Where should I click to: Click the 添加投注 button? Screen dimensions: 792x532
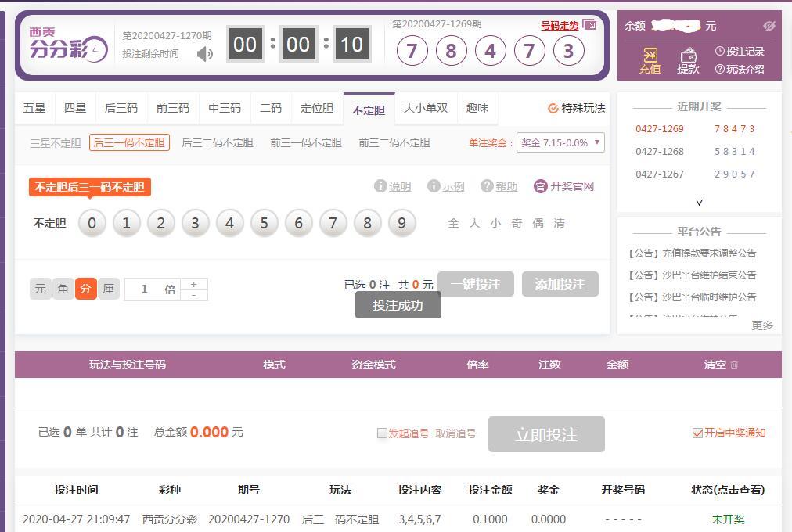(560, 284)
